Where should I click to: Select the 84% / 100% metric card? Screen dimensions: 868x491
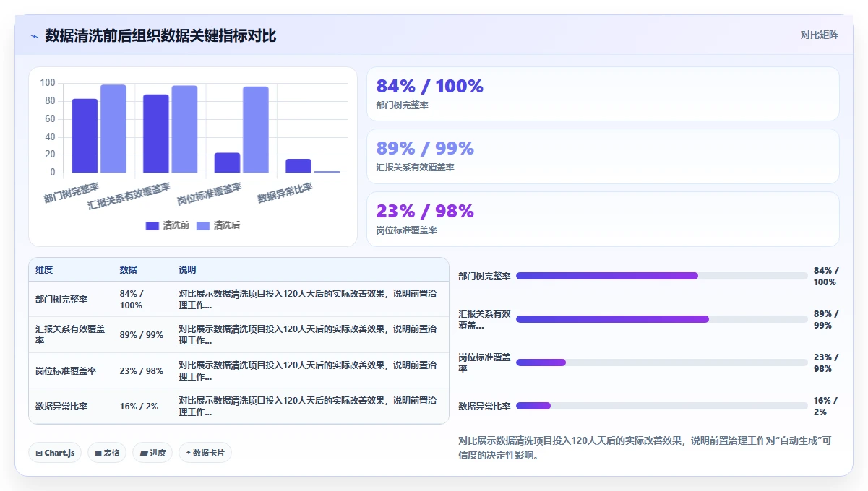[603, 94]
